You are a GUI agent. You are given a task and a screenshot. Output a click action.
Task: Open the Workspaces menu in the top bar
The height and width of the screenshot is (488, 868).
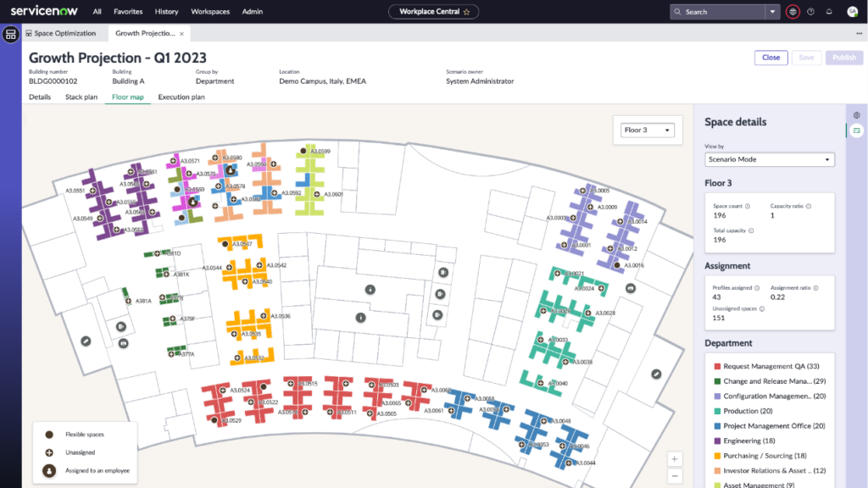(209, 11)
